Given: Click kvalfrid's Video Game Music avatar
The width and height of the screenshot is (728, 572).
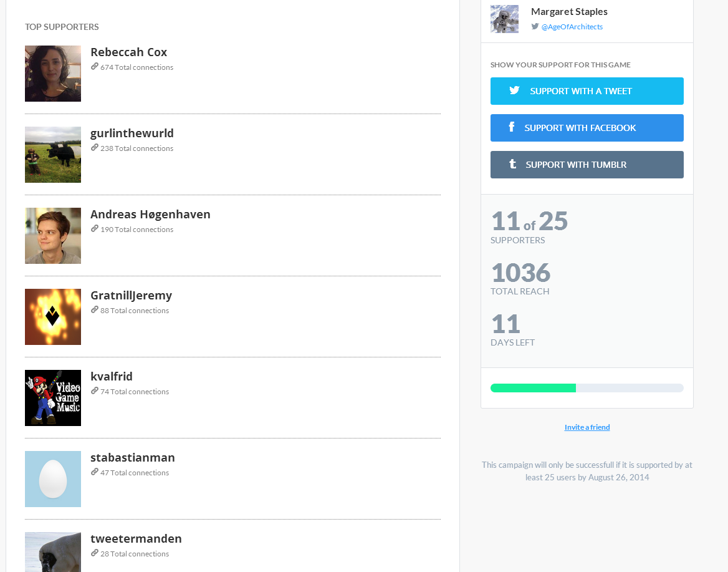Looking at the screenshot, I should pyautogui.click(x=53, y=398).
